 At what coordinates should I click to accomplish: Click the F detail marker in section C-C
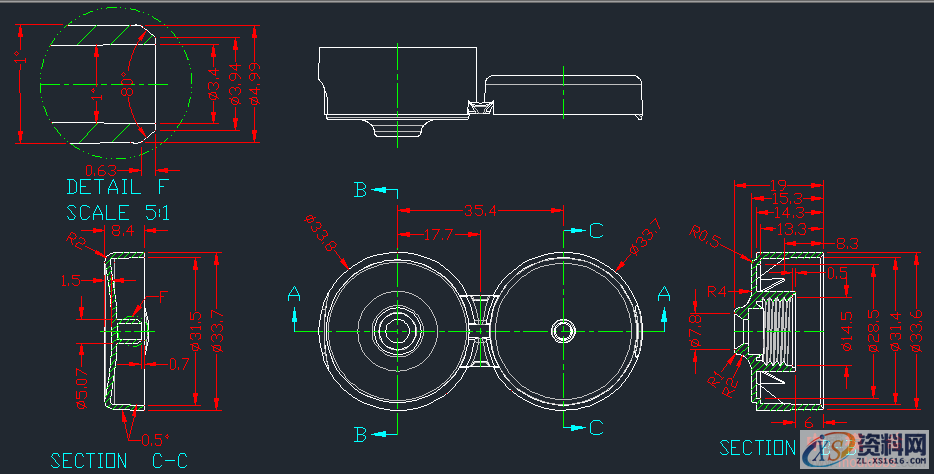point(162,295)
